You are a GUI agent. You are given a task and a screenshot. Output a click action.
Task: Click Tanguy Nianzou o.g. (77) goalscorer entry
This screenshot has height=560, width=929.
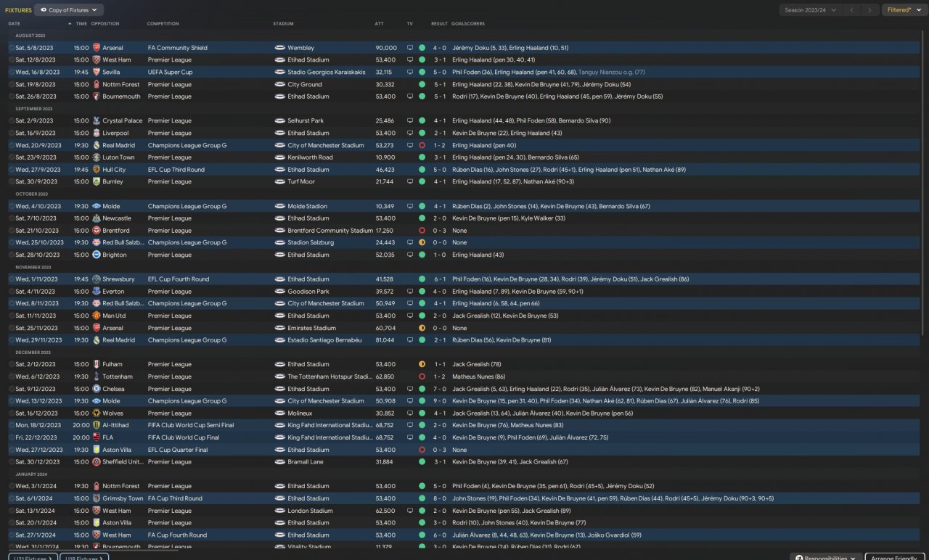pos(612,73)
